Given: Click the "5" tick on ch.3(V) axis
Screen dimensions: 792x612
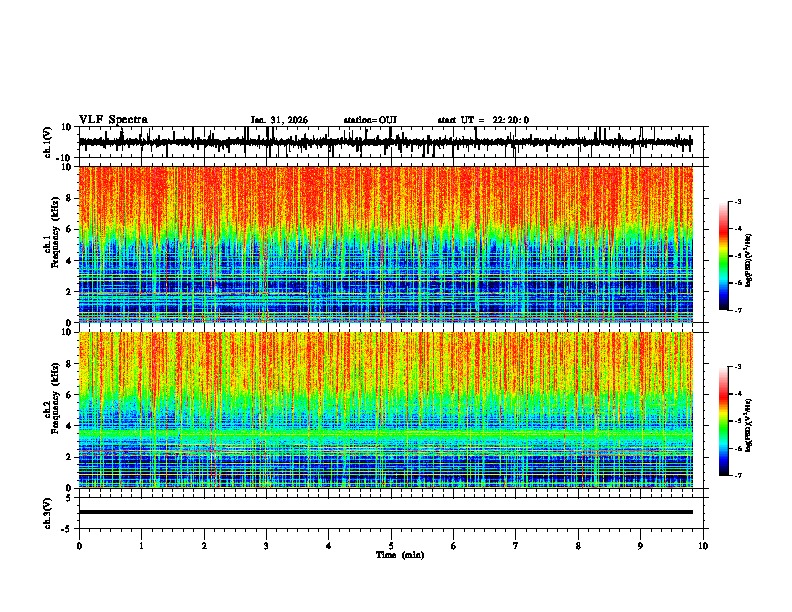Looking at the screenshot, I should (x=70, y=498).
